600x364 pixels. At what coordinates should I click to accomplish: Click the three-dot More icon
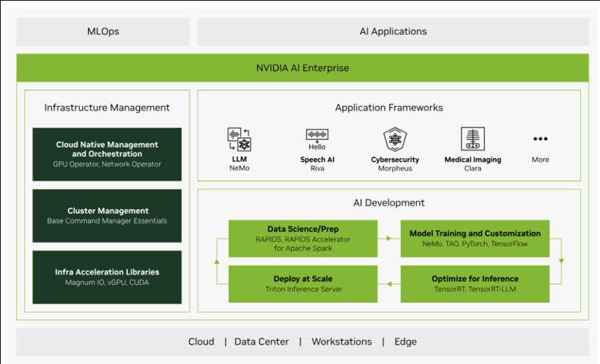point(540,139)
